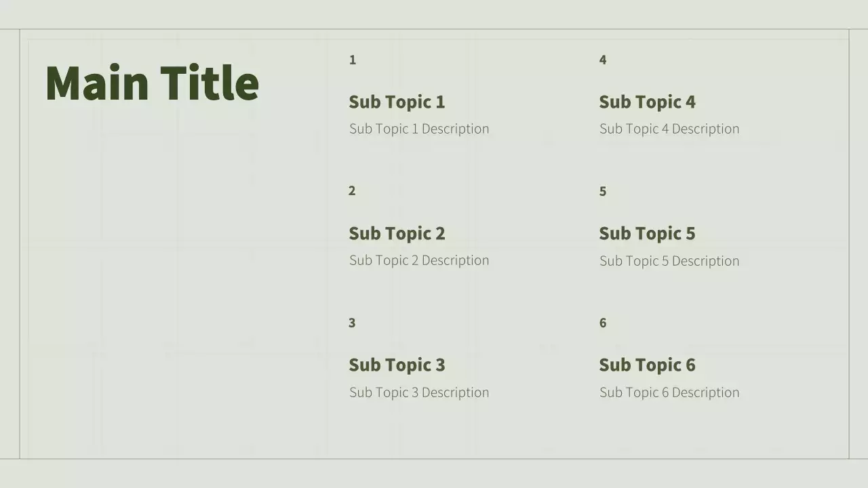Click the Sub Topic 5 heading
Image resolution: width=868 pixels, height=488 pixels.
[647, 234]
